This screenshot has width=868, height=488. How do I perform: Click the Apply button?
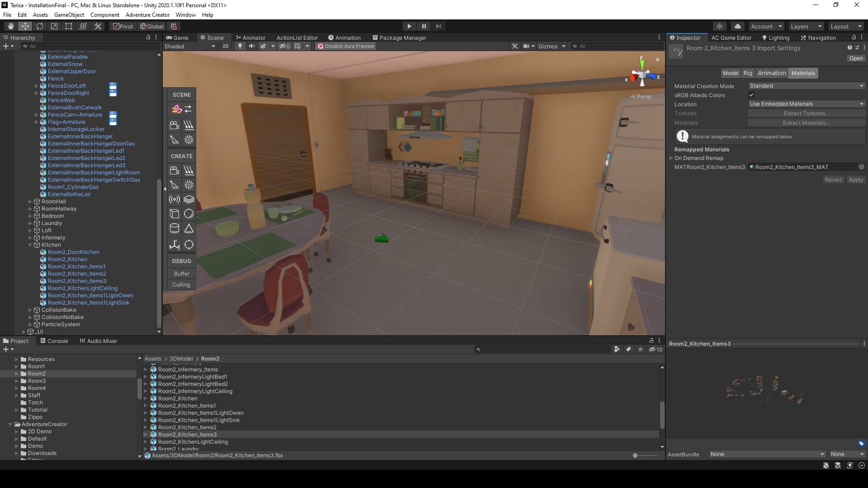856,180
